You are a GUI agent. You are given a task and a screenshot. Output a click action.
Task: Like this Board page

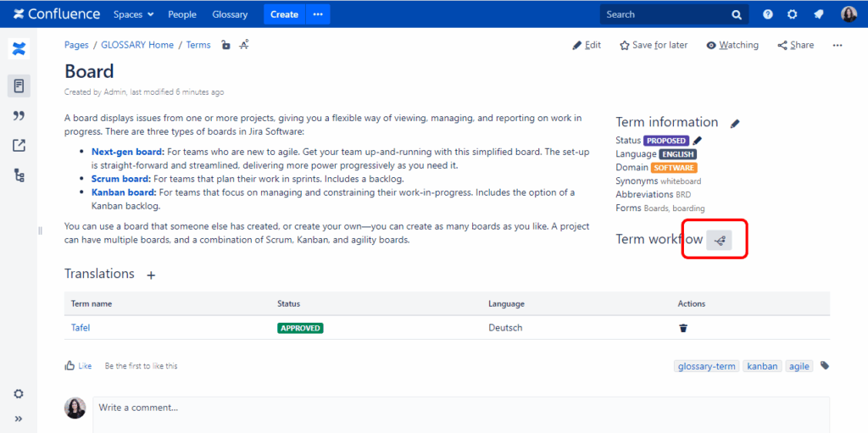pos(79,366)
